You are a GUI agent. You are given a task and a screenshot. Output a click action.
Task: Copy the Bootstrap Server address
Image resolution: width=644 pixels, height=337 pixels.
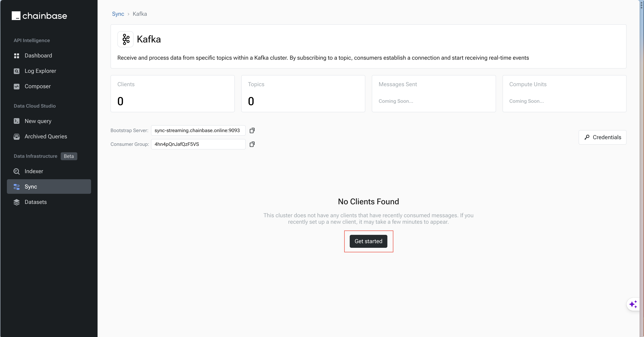pos(252,130)
